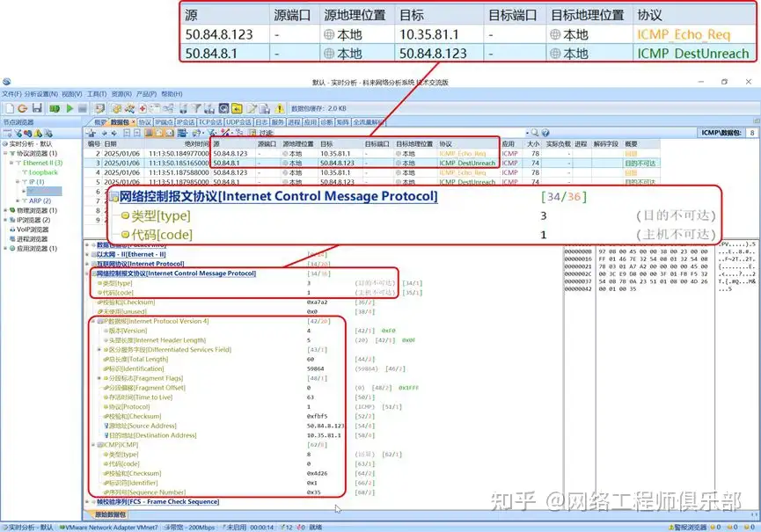
Task: Switch to the TCP会话 tab
Action: tap(210, 122)
